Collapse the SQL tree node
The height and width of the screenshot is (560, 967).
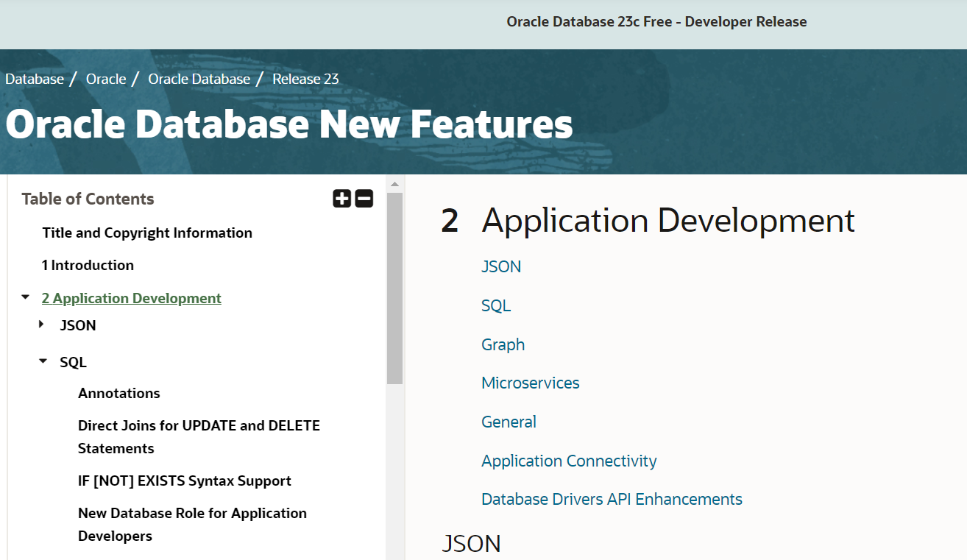click(43, 361)
